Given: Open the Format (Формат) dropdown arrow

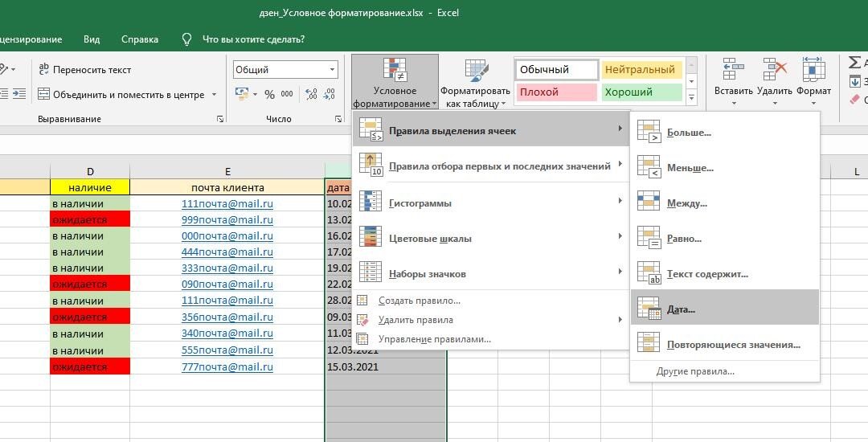Looking at the screenshot, I should [x=813, y=103].
